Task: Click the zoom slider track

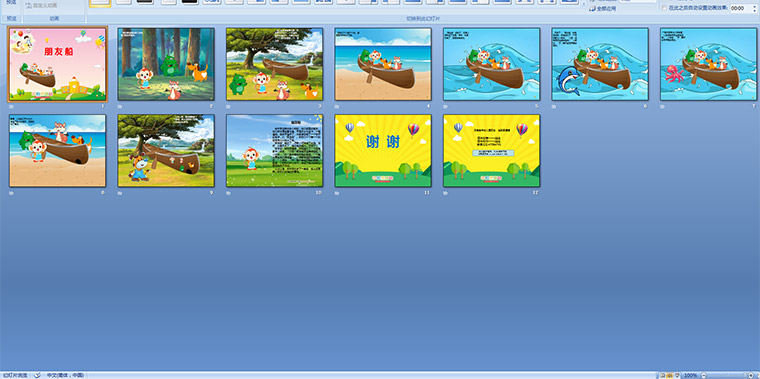Action: pos(727,376)
